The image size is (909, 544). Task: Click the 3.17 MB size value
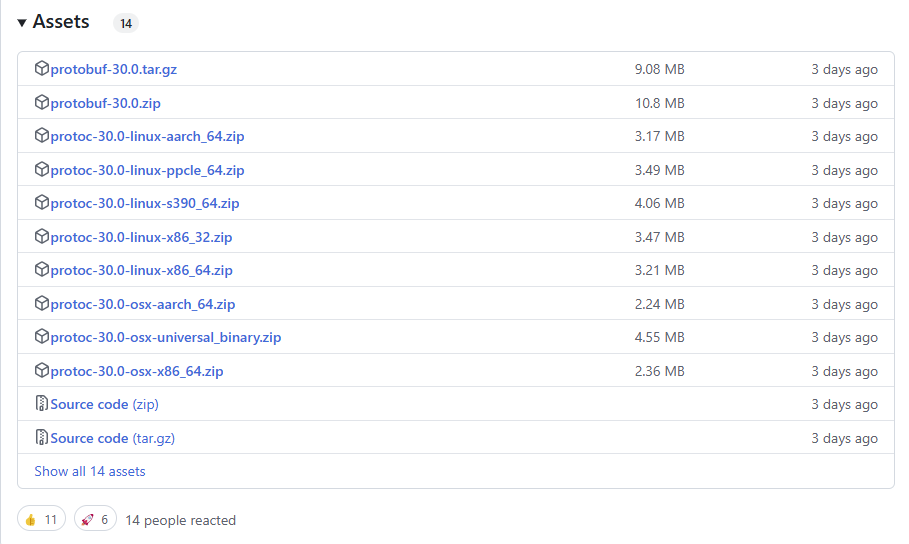pyautogui.click(x=660, y=136)
